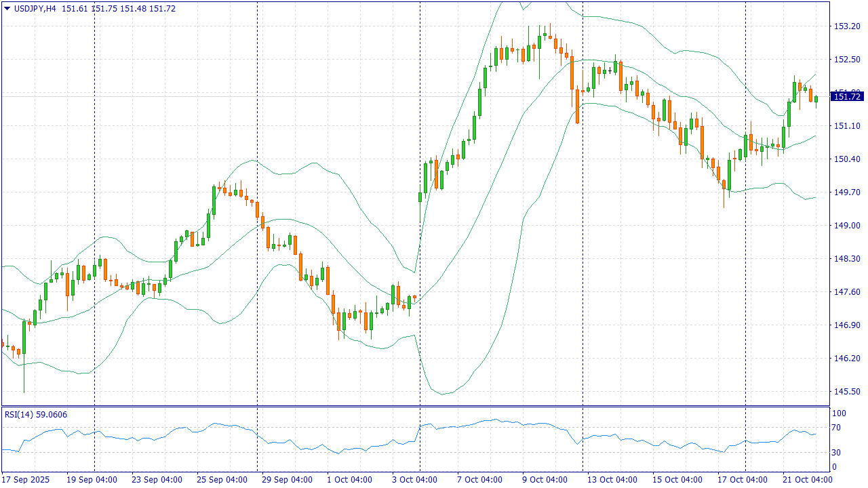Screen dimensions: 868x488
Task: Click the RSI scale value 30
Action: (x=837, y=453)
